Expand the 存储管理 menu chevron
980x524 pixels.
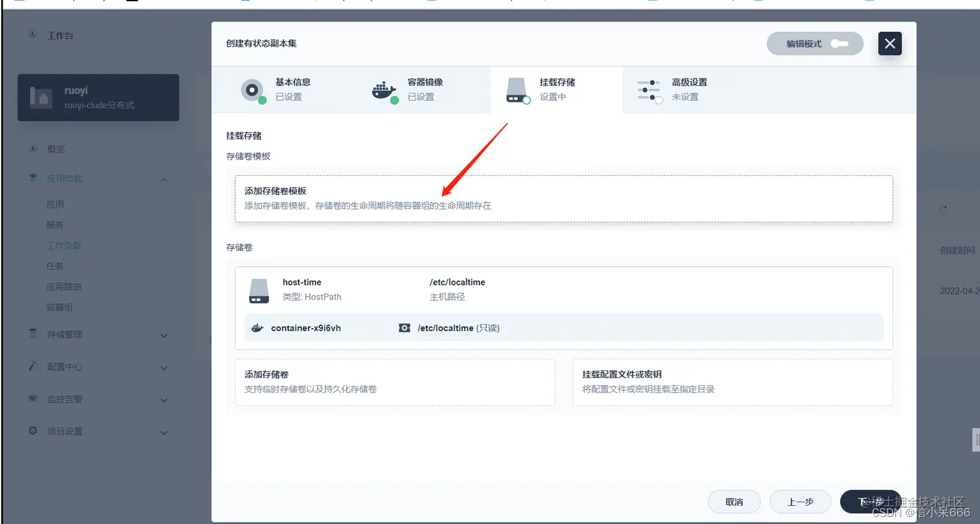164,336
